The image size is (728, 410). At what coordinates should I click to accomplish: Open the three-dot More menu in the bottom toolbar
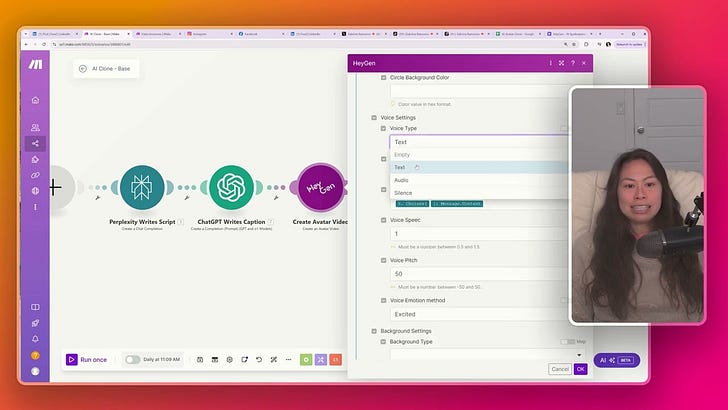click(288, 359)
